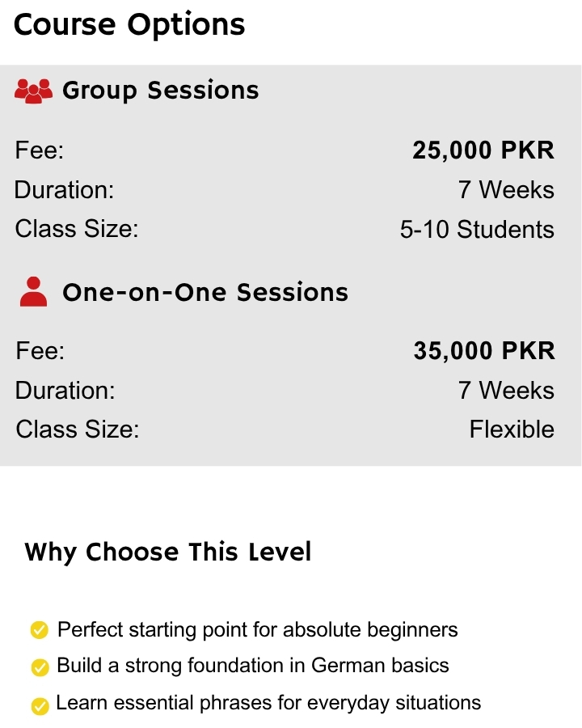Select the Group Sessions title
Screen dimensions: 582x728
click(161, 90)
